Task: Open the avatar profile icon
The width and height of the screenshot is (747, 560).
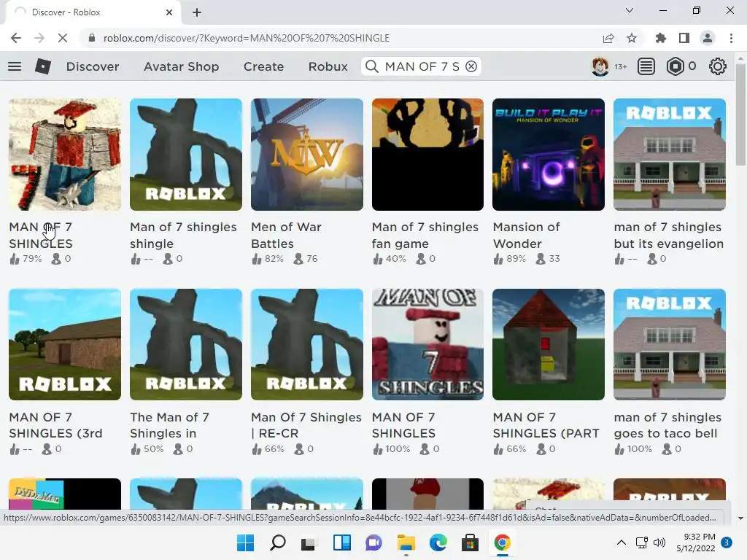Action: pos(600,66)
